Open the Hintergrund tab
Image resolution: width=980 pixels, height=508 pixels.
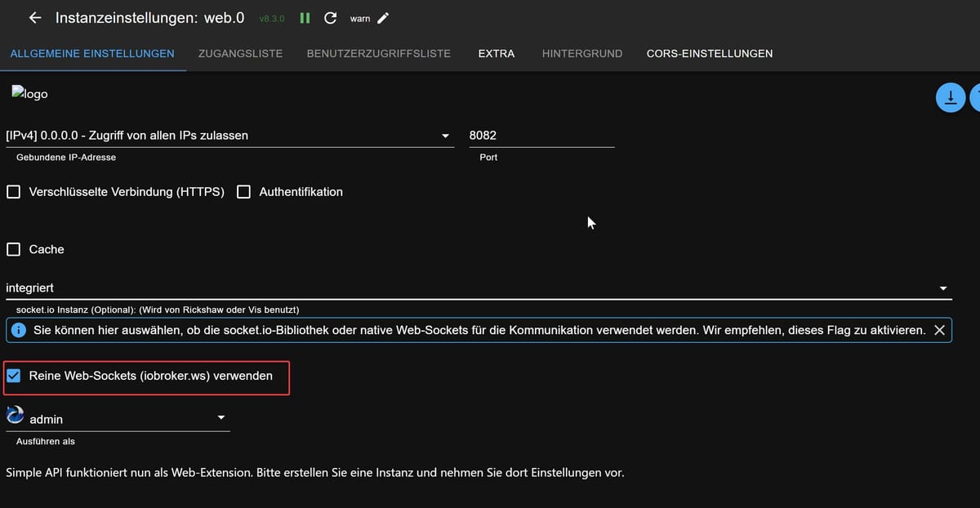(582, 53)
